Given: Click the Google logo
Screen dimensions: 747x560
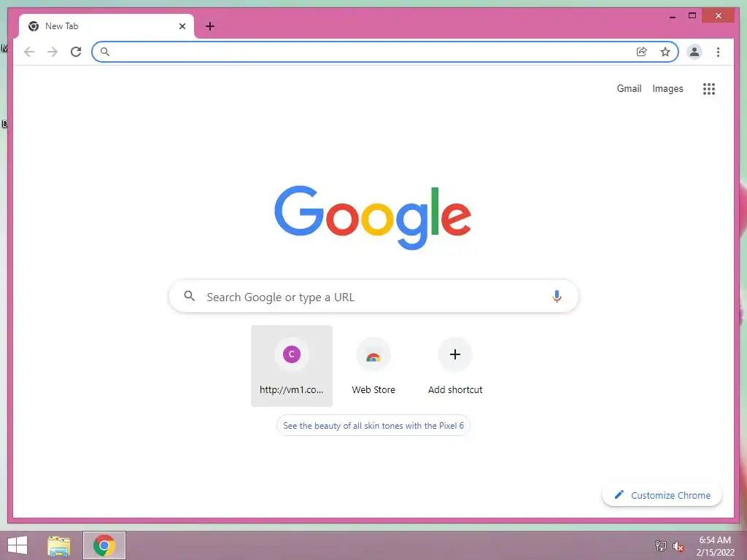Looking at the screenshot, I should [x=373, y=217].
